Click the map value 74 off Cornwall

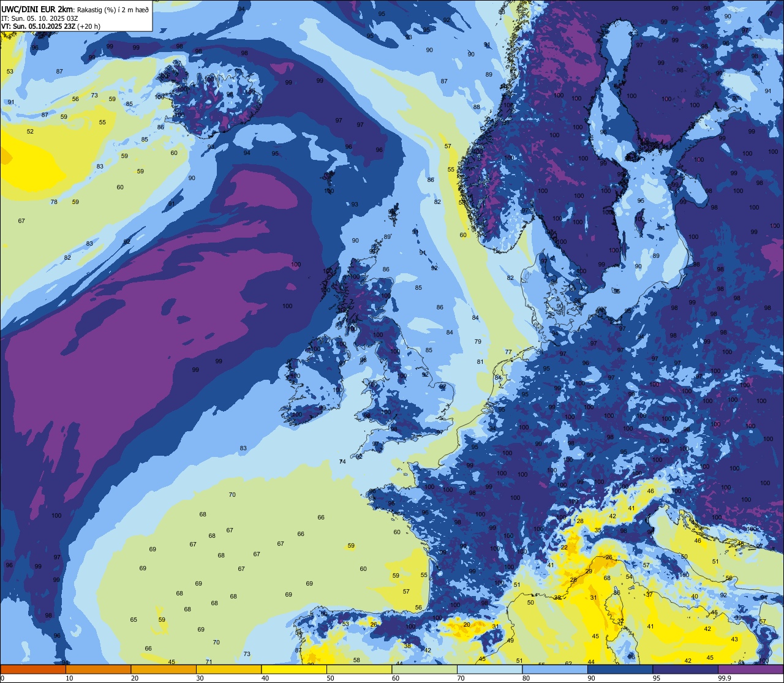(342, 461)
